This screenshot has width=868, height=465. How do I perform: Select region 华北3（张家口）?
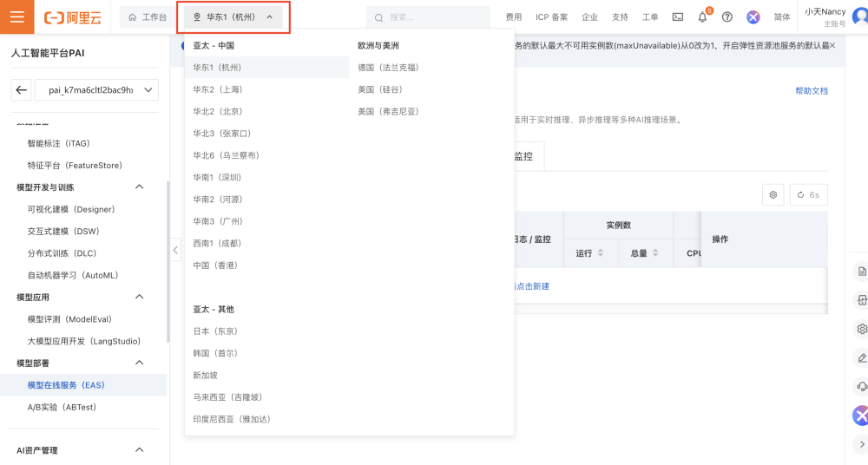(x=222, y=134)
